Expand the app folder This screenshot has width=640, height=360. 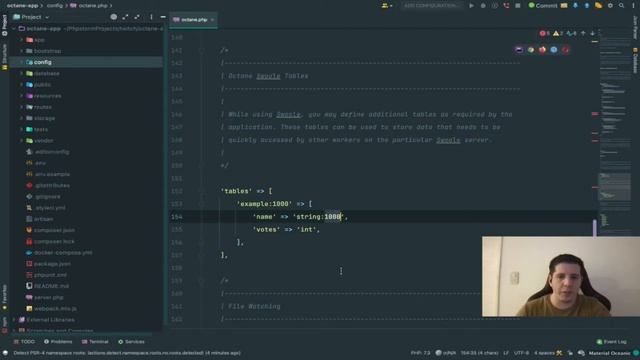[21, 40]
